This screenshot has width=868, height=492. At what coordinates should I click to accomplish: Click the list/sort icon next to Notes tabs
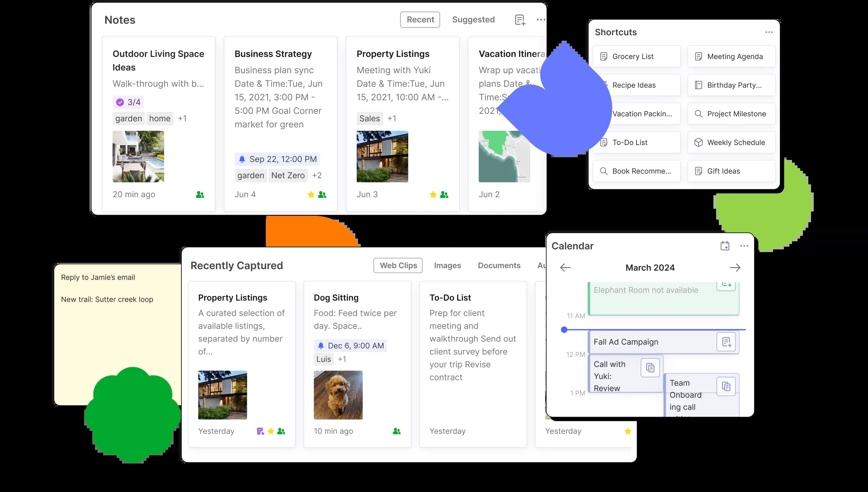520,20
